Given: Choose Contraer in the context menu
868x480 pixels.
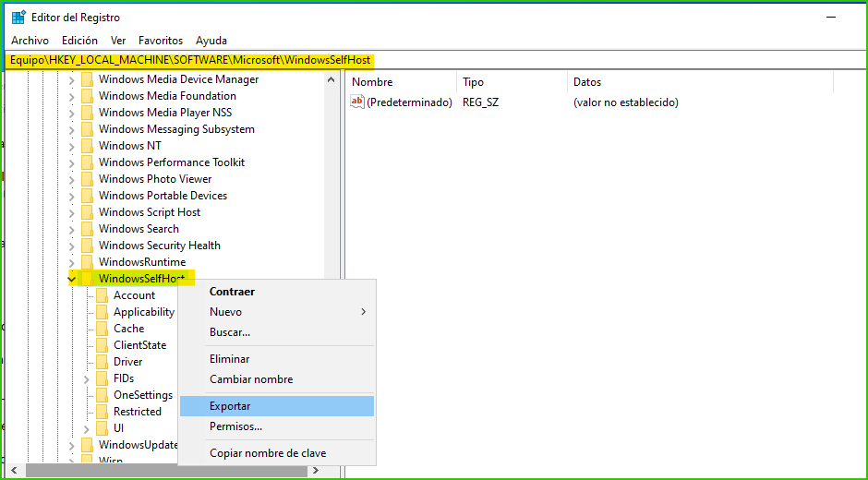Looking at the screenshot, I should point(277,291).
